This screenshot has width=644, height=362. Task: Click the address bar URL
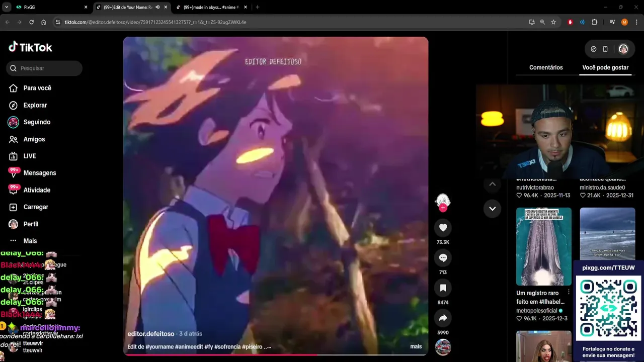tap(155, 22)
